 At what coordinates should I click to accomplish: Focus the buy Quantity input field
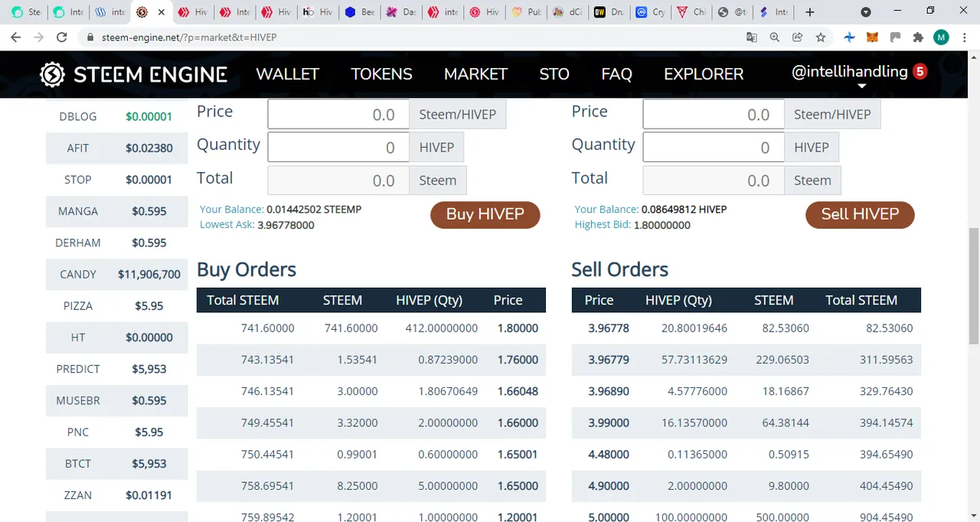point(338,147)
